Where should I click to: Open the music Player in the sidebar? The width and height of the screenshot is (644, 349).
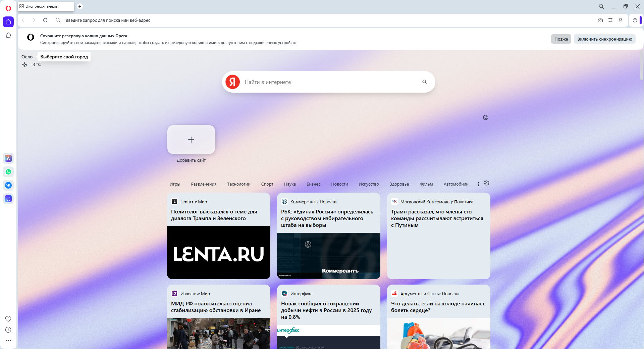[8, 199]
